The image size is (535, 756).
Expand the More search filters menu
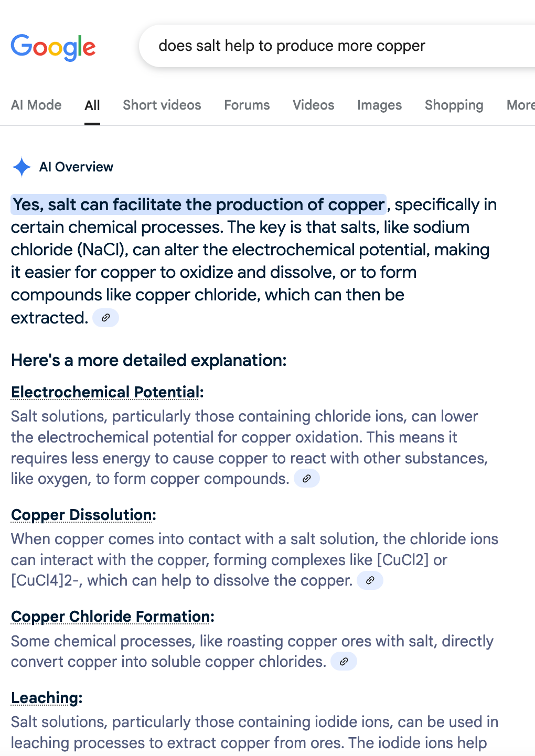point(520,105)
